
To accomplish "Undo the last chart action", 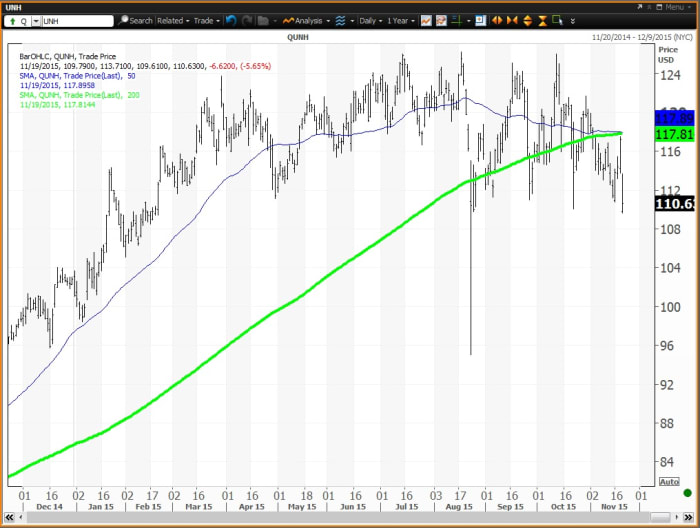I will pyautogui.click(x=232, y=20).
